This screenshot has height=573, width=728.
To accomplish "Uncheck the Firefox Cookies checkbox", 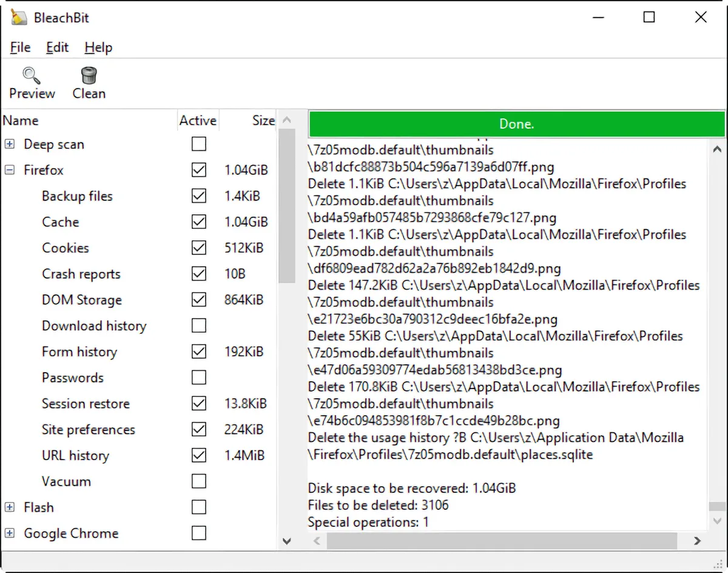I will 198,248.
